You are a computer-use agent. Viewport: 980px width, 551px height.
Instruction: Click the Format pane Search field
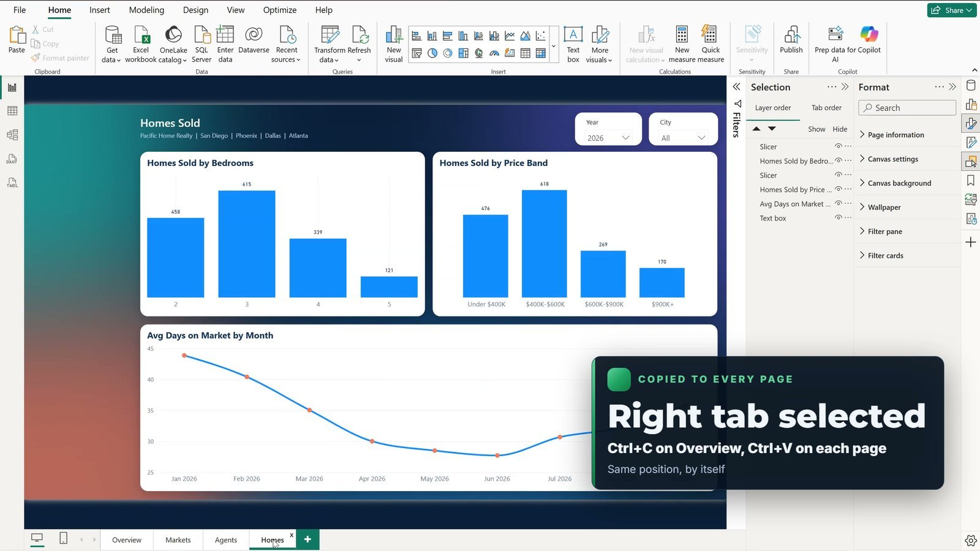click(x=907, y=108)
